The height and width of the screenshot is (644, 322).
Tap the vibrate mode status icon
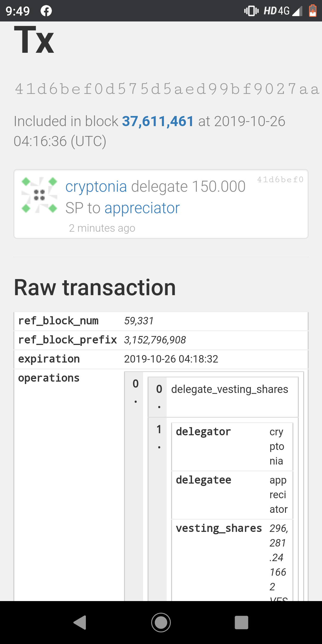251,11
